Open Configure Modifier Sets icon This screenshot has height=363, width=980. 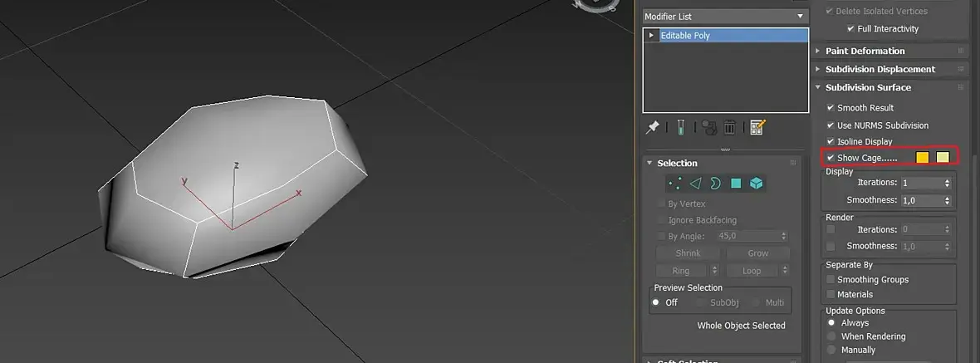(x=757, y=127)
